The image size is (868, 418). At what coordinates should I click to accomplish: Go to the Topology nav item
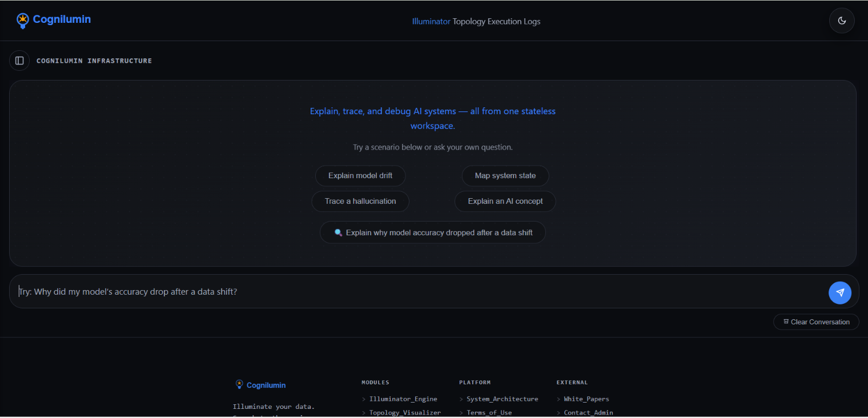[x=469, y=22]
